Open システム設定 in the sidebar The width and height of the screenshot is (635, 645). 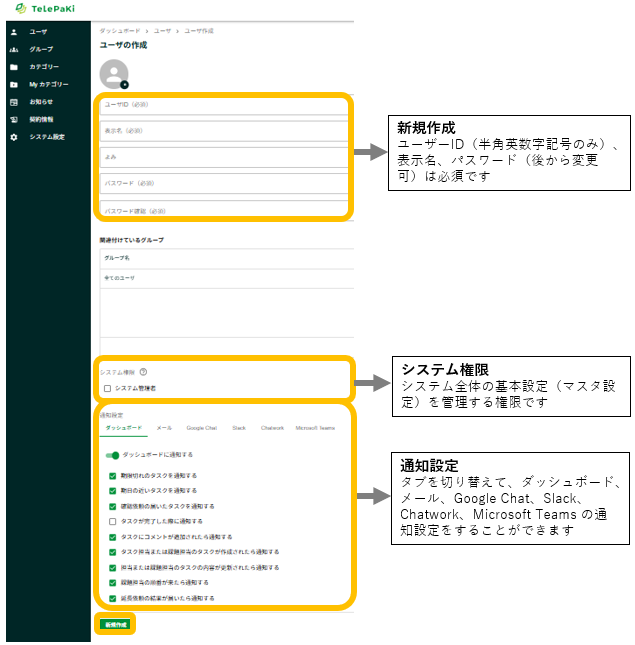46,136
